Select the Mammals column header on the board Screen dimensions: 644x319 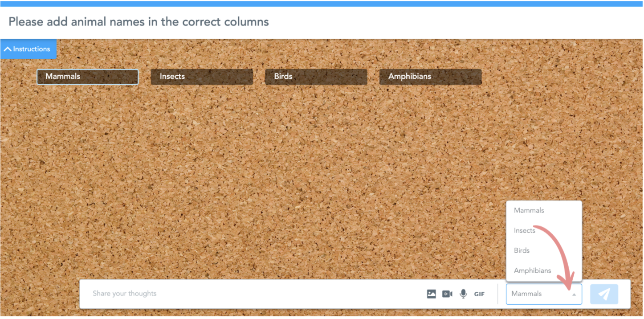point(87,77)
